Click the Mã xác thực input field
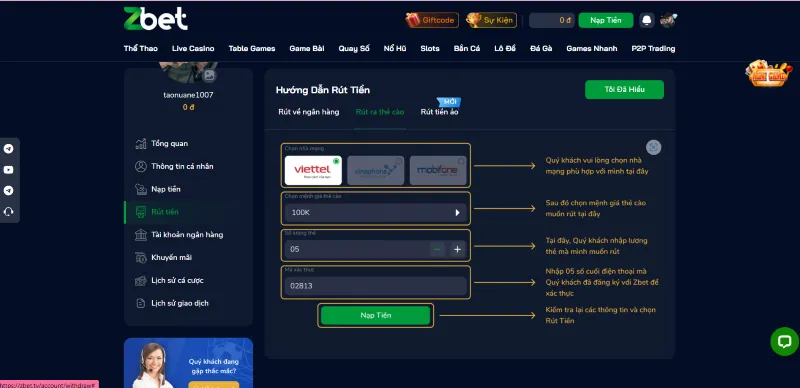The width and height of the screenshot is (800, 388). coord(376,286)
